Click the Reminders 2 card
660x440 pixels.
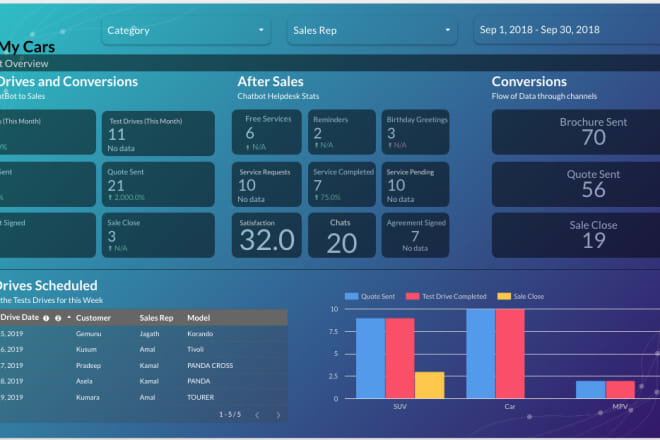(342, 132)
